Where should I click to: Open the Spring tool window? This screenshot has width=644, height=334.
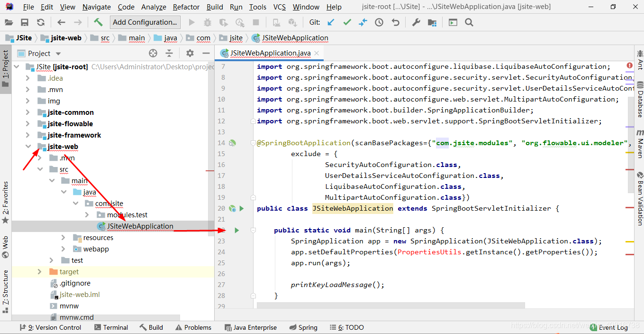[303, 327]
